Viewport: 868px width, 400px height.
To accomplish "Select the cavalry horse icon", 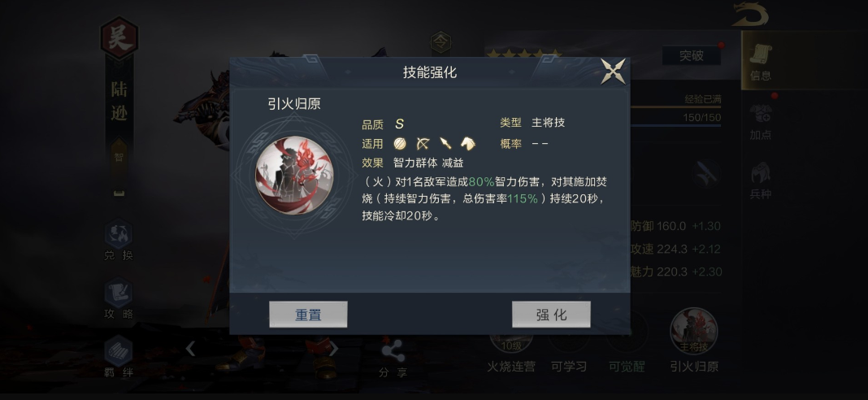I will [x=468, y=144].
